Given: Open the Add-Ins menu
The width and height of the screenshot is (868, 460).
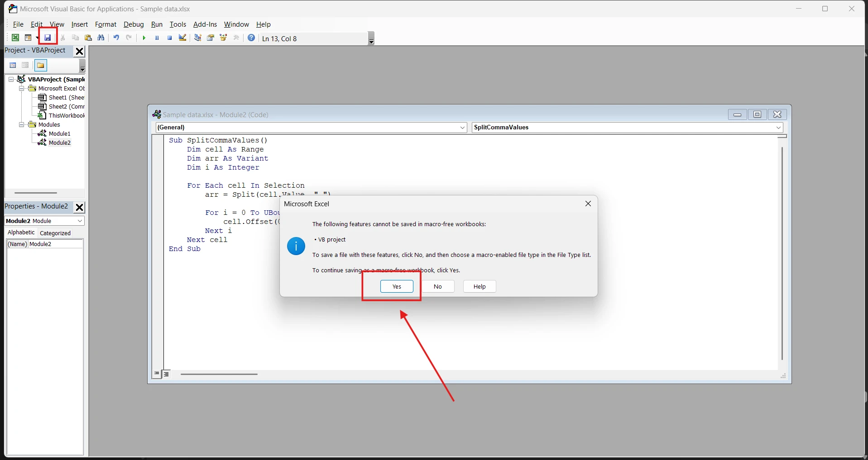Looking at the screenshot, I should pos(205,24).
